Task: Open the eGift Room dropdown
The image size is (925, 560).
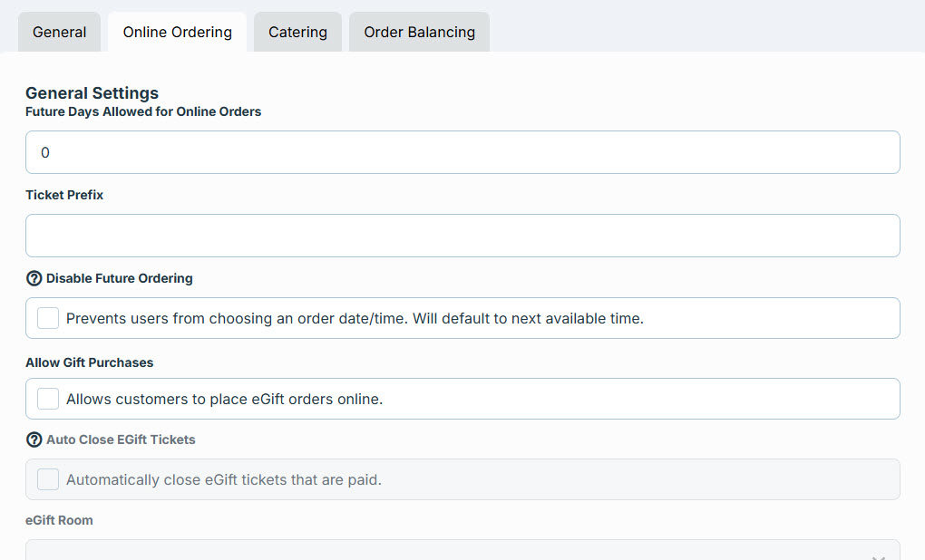Action: (462, 550)
